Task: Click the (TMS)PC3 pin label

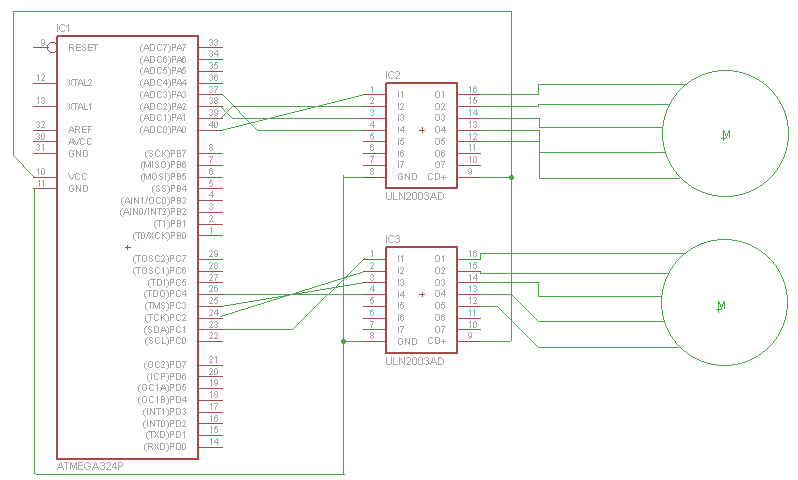Action: pyautogui.click(x=165, y=306)
